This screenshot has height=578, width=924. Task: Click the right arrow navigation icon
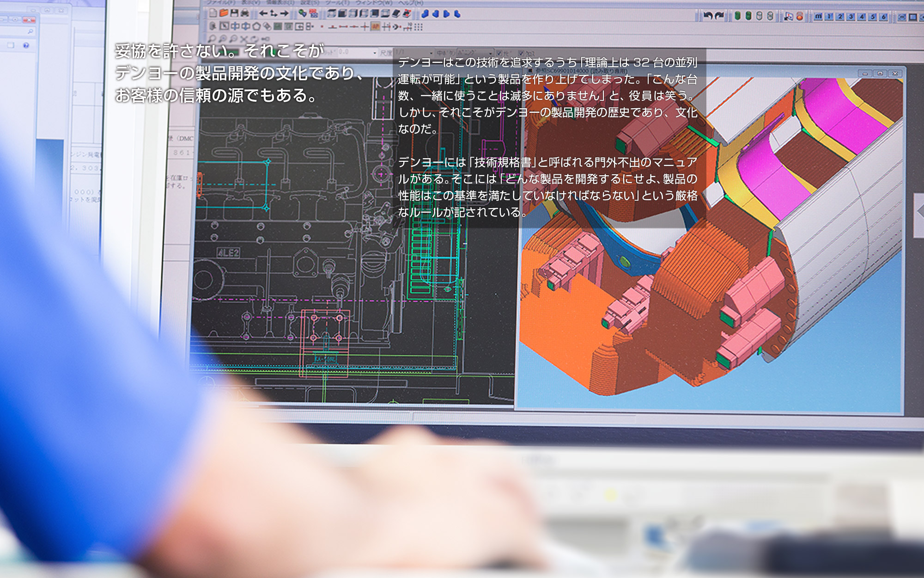point(284,13)
